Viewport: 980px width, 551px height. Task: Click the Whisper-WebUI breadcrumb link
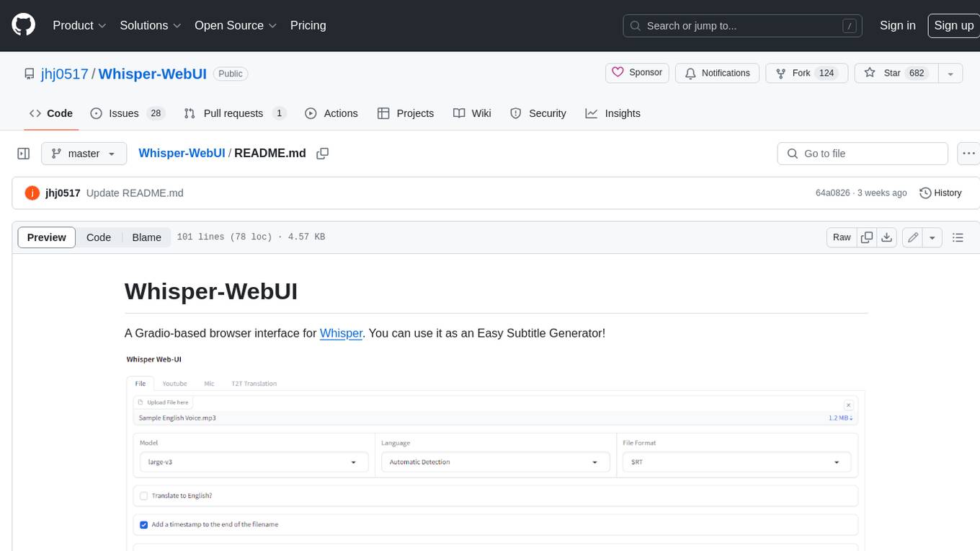(182, 154)
